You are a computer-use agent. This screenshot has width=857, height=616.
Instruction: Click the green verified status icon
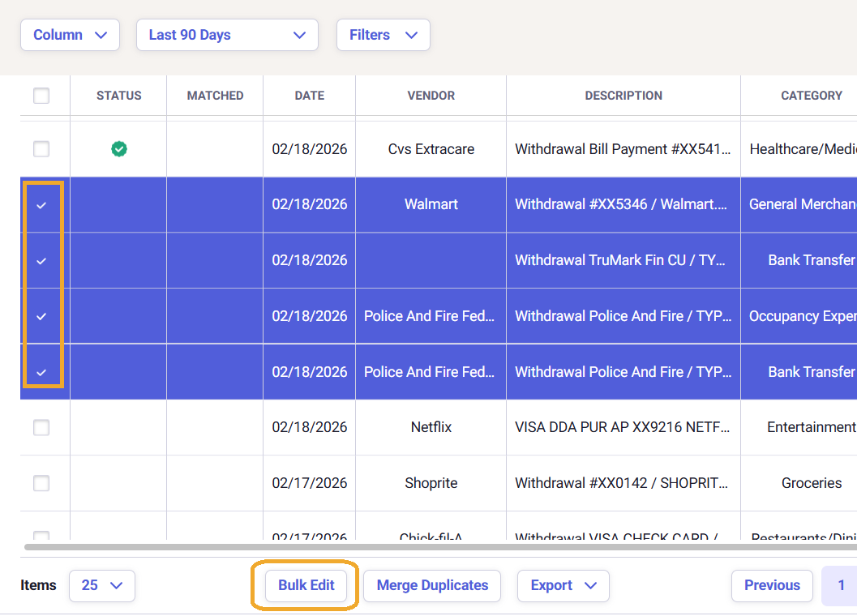click(119, 149)
